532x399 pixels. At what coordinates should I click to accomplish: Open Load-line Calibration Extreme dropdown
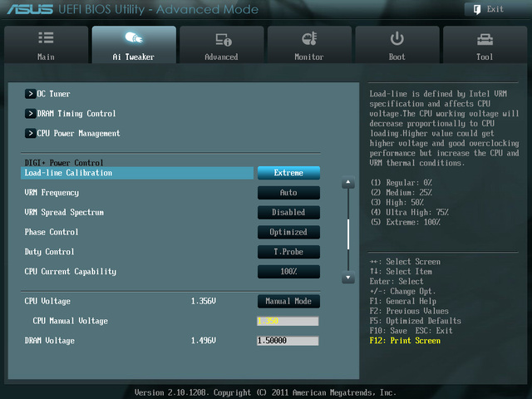pos(288,173)
